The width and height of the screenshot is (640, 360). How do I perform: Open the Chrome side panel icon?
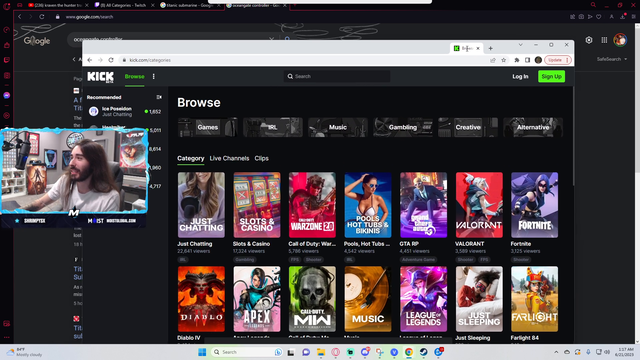pyautogui.click(x=527, y=60)
